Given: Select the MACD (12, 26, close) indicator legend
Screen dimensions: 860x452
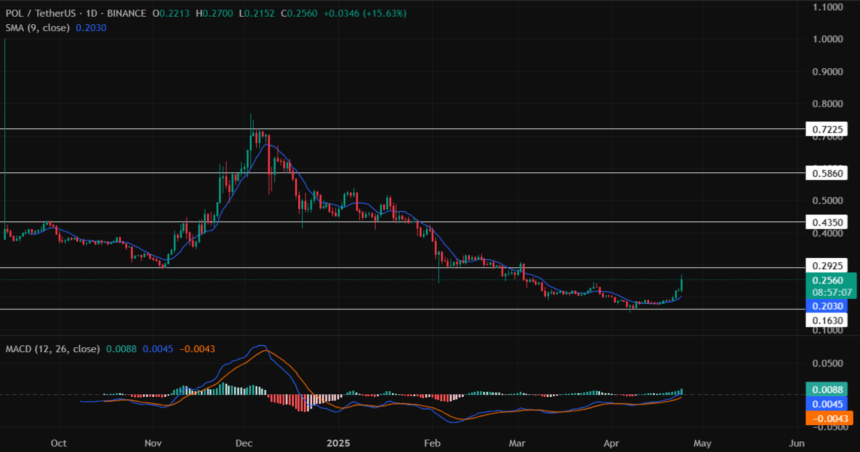Looking at the screenshot, I should 52,349.
